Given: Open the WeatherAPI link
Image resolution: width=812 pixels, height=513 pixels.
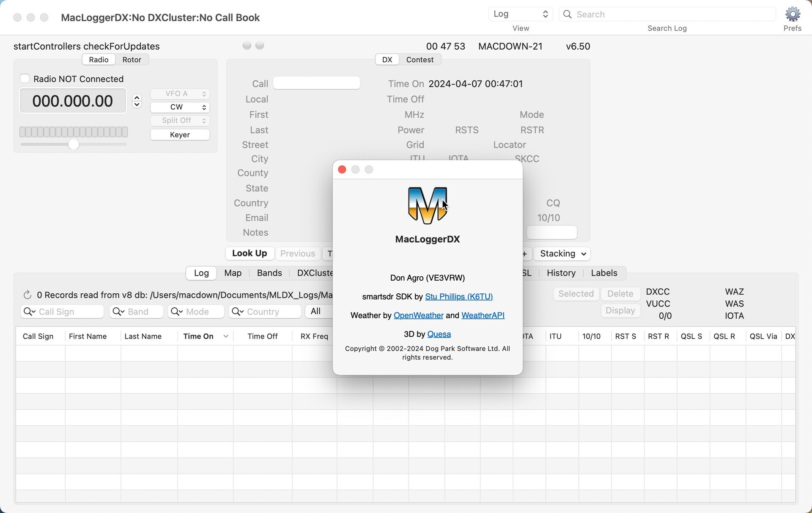Looking at the screenshot, I should tap(483, 315).
